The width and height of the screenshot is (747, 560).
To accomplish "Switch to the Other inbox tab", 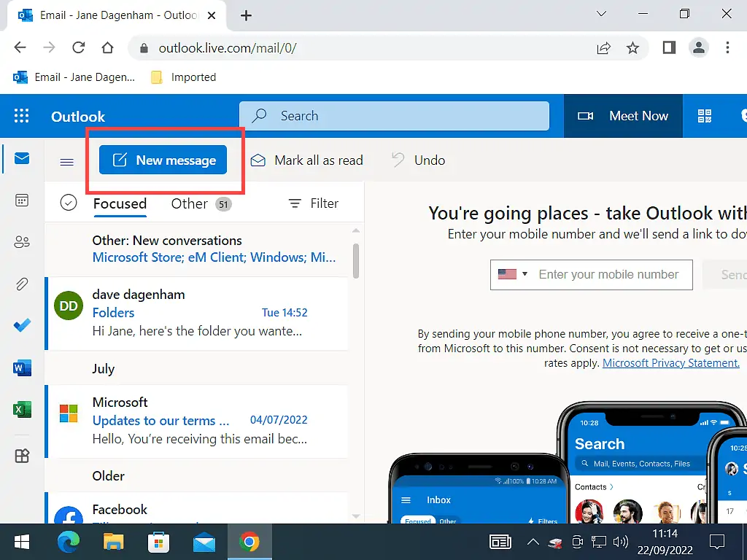I will tap(188, 203).
